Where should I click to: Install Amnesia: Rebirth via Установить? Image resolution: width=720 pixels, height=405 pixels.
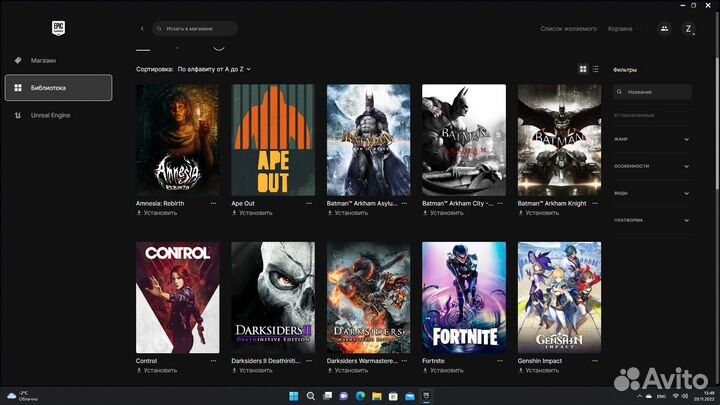[157, 213]
